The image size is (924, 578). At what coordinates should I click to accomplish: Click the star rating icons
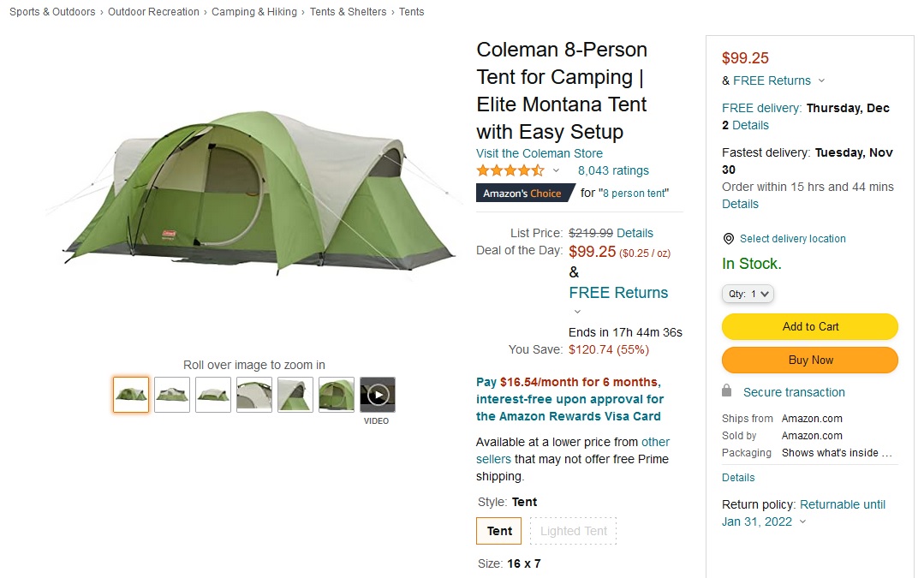point(510,171)
